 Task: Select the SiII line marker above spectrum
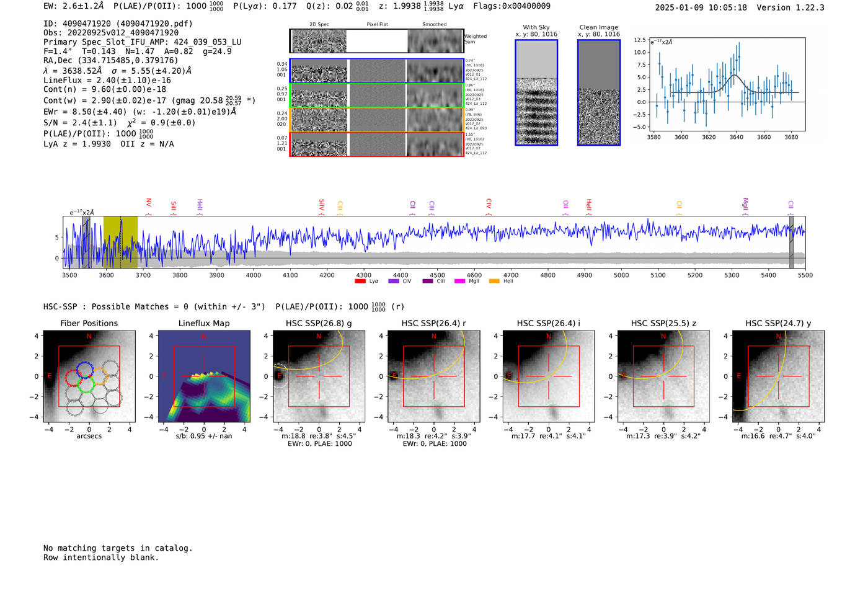click(174, 208)
